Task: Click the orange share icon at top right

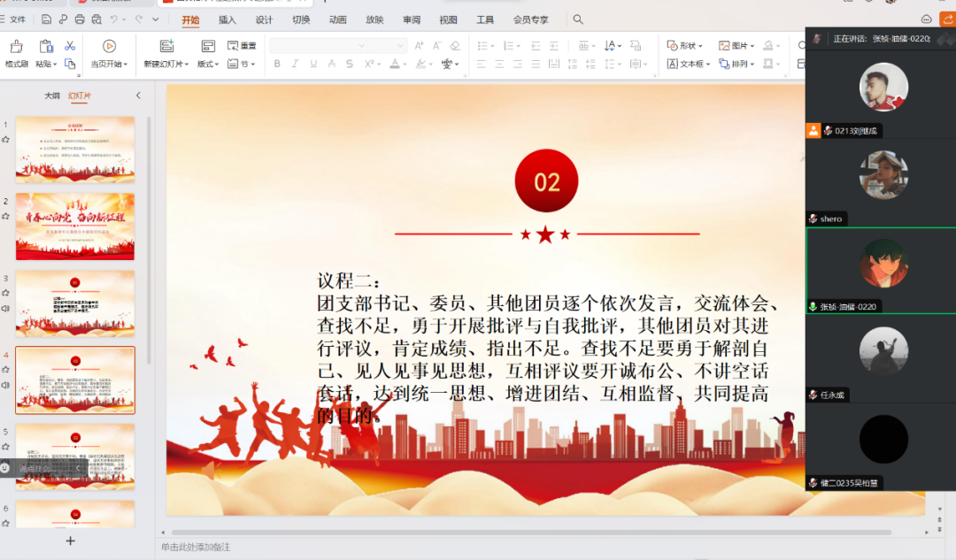Action: point(946,19)
